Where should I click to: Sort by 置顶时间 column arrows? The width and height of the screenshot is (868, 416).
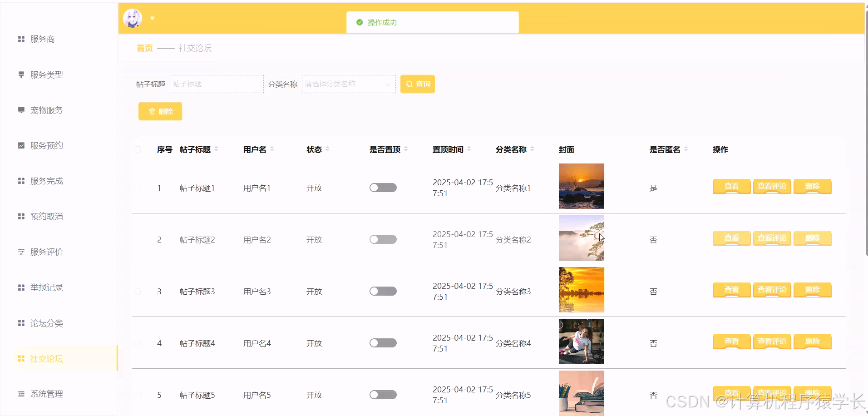point(469,149)
